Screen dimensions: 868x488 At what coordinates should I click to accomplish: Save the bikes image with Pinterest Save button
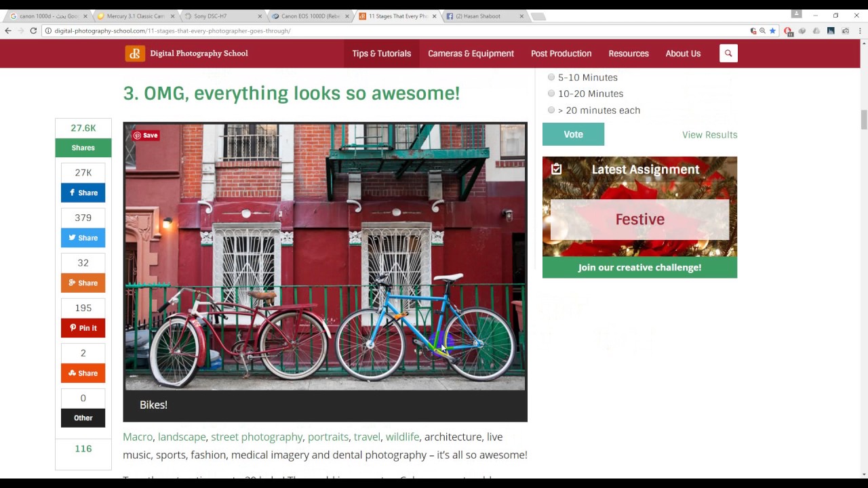[146, 136]
